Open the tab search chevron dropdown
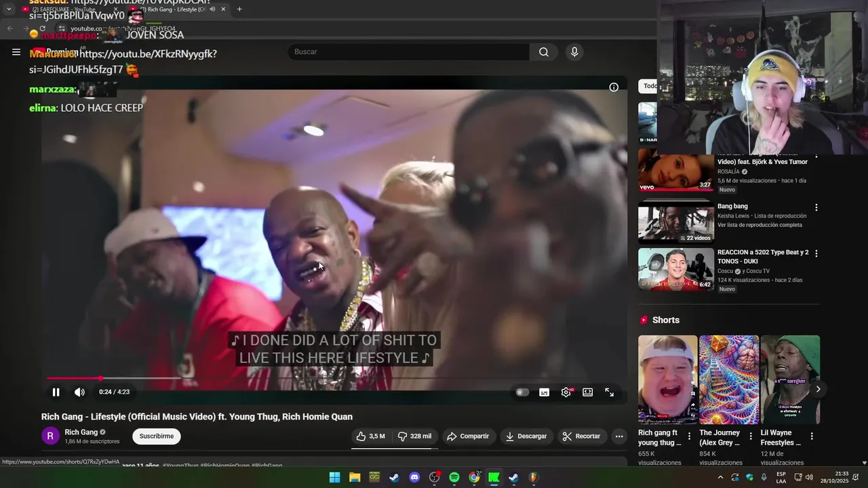 pos(9,9)
